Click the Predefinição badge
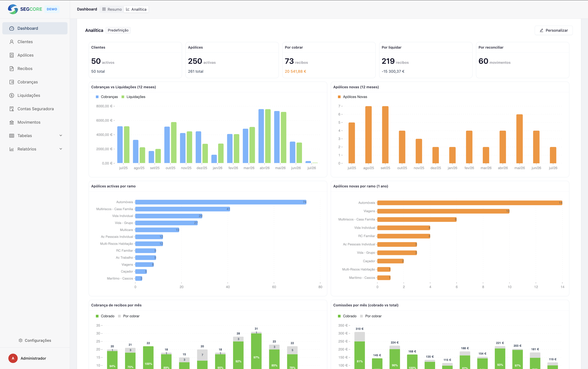The height and width of the screenshot is (369, 588). (118, 30)
